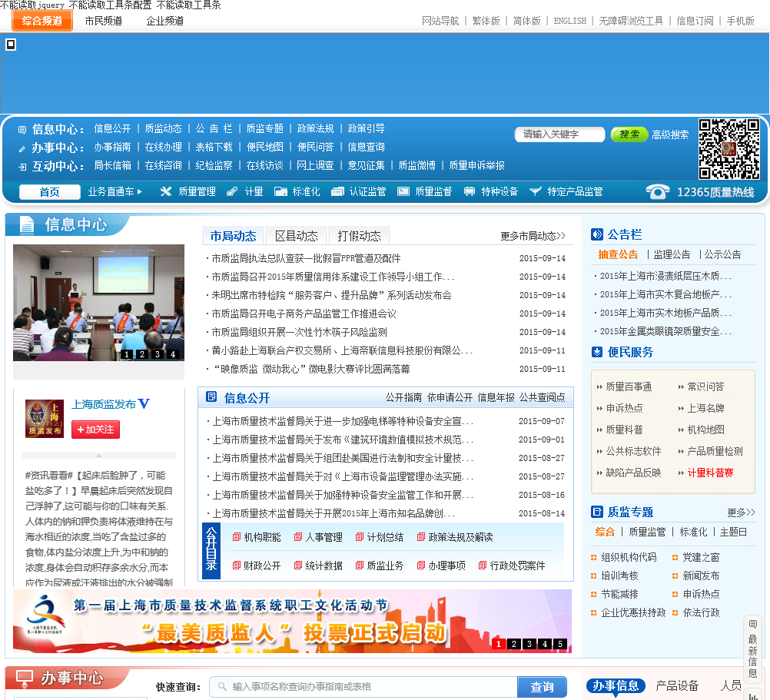Viewport: 770px width, 700px height.
Task: Click the 财政公开 red document icon
Action: (236, 566)
